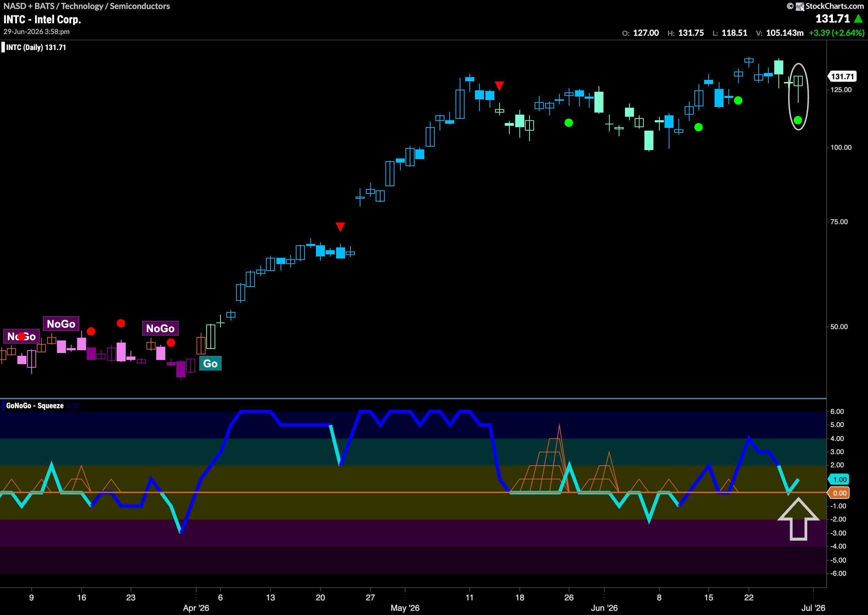Click the tall aqua candle near June 5
868x615 pixels.
[649, 140]
